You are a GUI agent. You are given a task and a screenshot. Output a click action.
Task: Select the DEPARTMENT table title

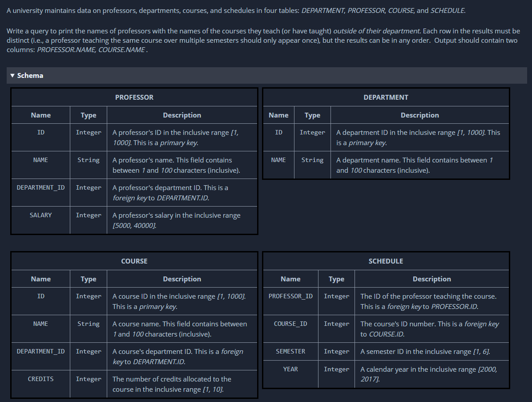386,97
